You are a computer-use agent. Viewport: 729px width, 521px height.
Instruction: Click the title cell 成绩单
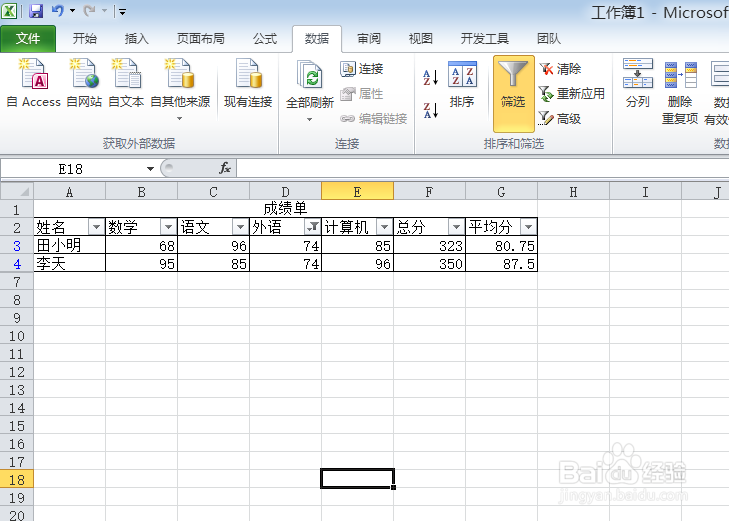coord(285,209)
